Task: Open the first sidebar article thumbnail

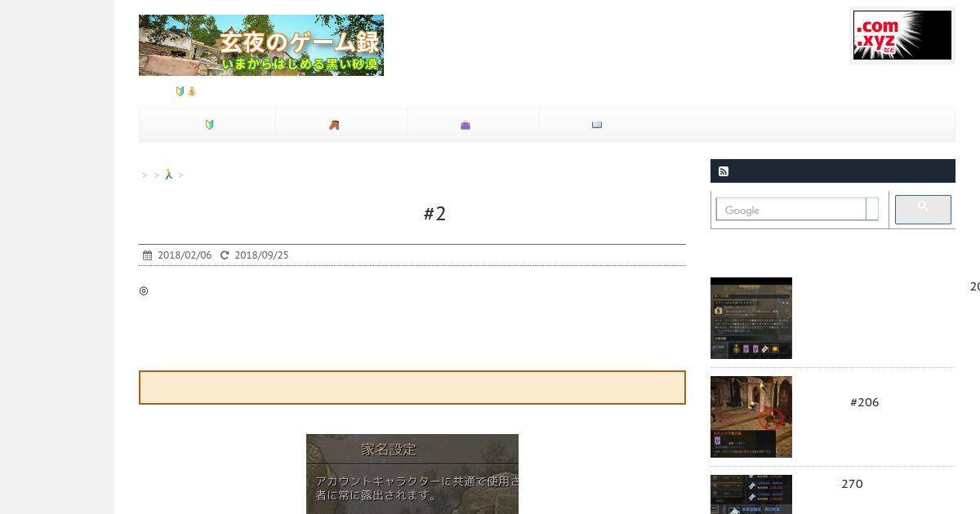Action: tap(751, 318)
